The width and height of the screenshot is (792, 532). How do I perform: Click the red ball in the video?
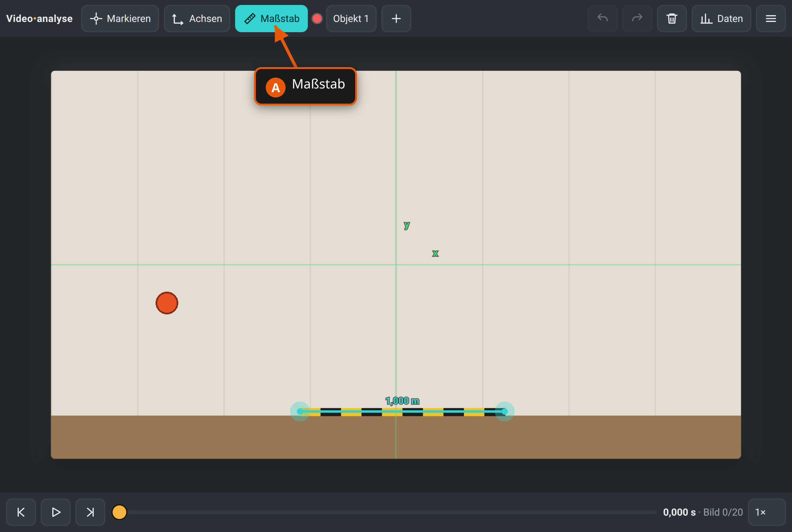[x=167, y=303]
